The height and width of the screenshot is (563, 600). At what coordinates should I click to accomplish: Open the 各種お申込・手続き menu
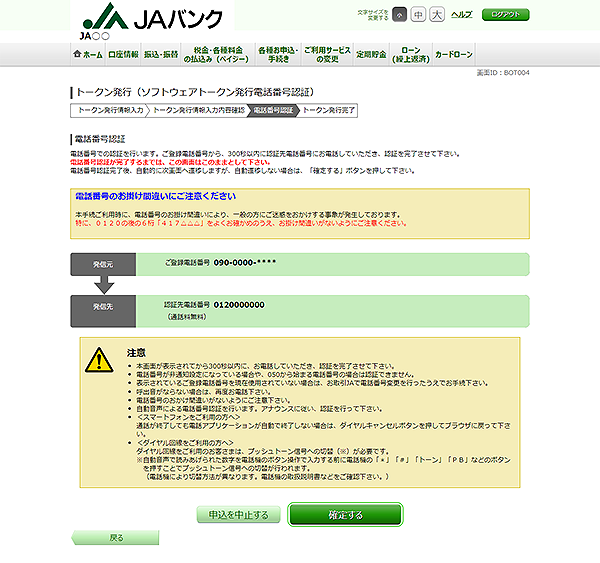(275, 54)
